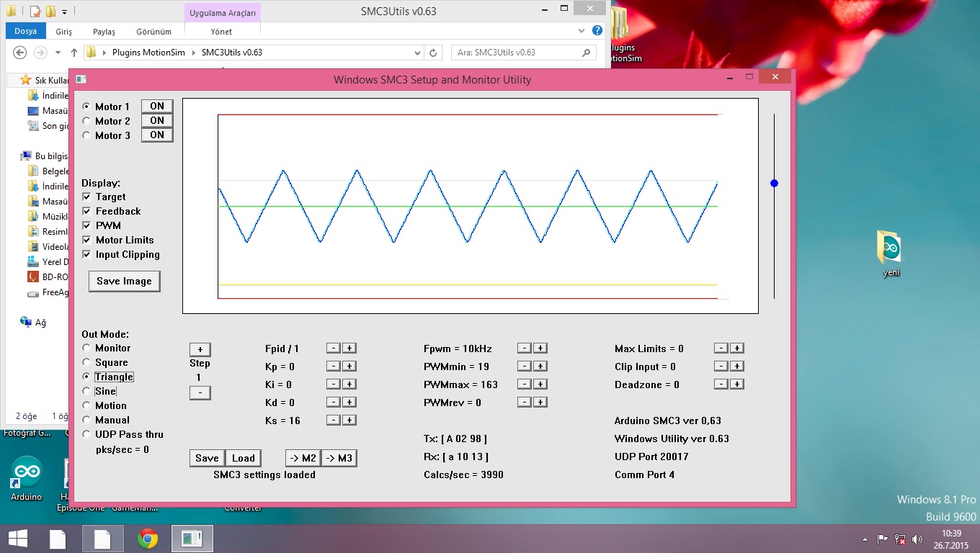Screen dimensions: 980x553
Task: Decrease PWMmax with the minus button
Action: (x=525, y=385)
